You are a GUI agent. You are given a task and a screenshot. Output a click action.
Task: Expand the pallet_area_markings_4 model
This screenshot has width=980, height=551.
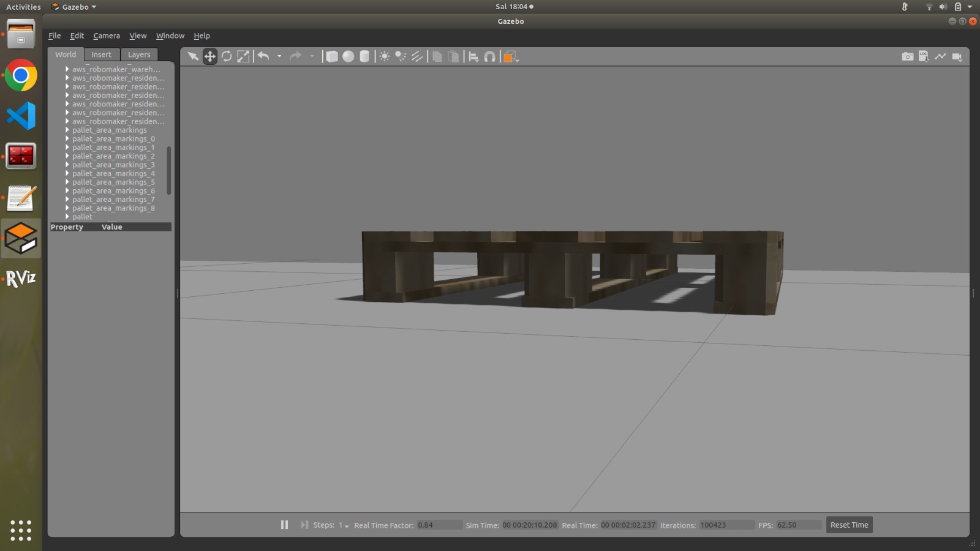[67, 173]
